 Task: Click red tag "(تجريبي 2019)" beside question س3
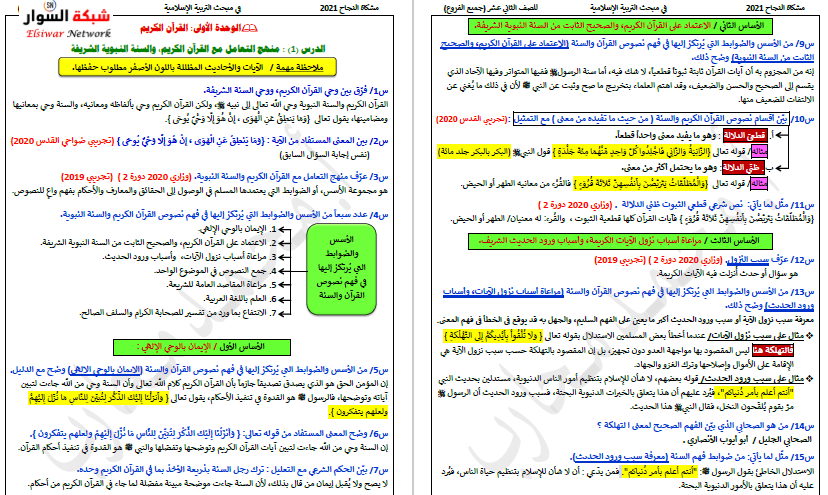click(x=87, y=176)
